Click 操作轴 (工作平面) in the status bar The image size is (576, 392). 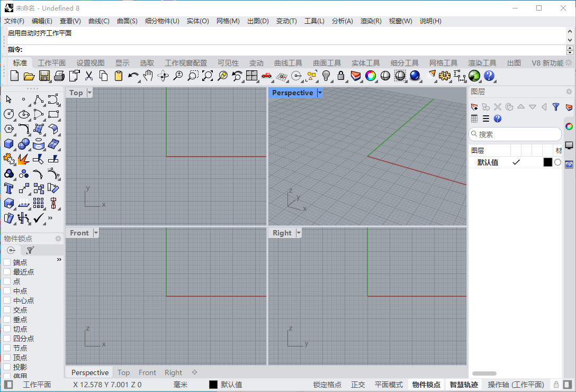pyautogui.click(x=516, y=384)
